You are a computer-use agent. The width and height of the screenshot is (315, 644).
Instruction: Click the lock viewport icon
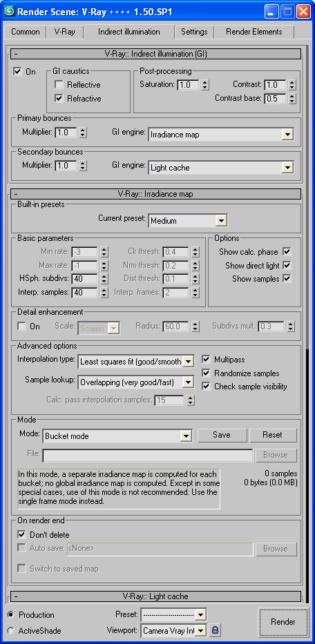tap(215, 630)
